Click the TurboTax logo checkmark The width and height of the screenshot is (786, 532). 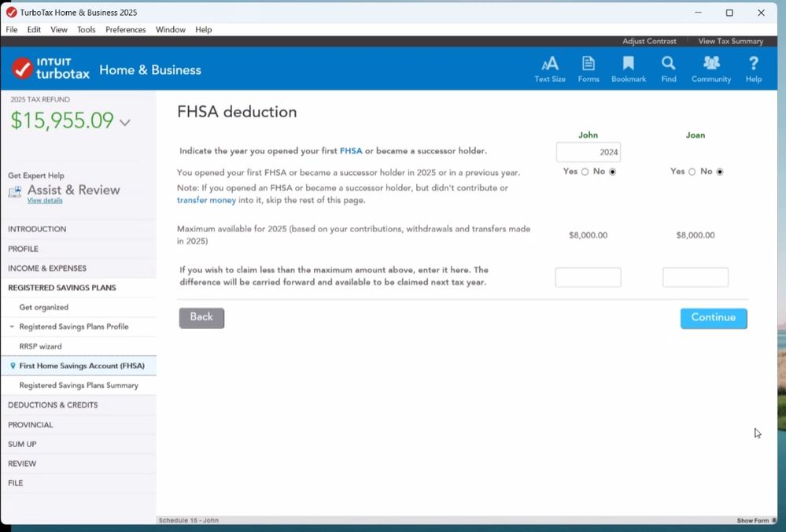pos(22,69)
